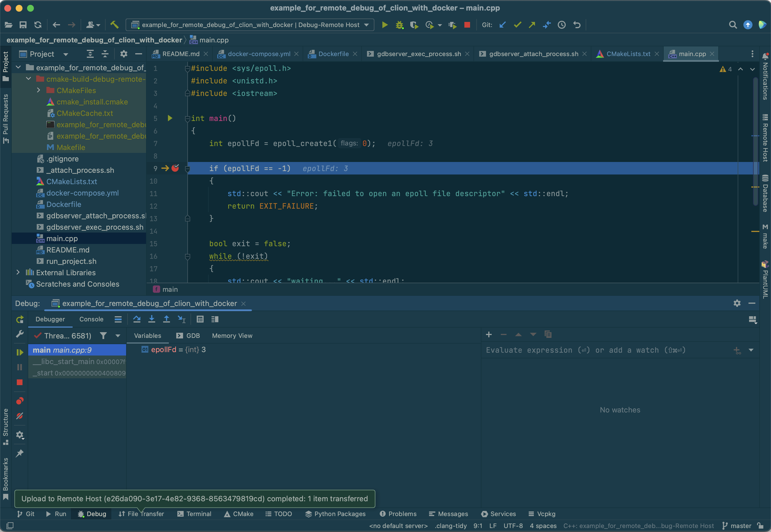Click the Step Out debugger icon
This screenshot has width=771, height=532.
(x=166, y=319)
